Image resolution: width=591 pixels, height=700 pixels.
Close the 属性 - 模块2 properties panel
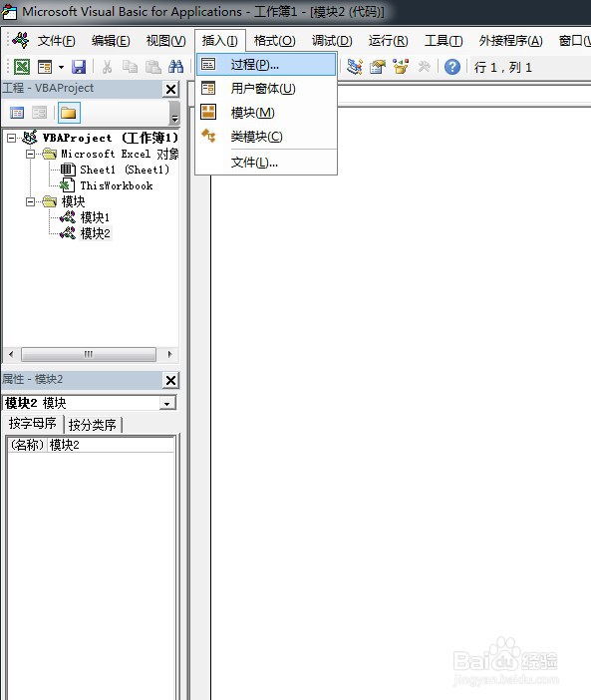point(170,380)
